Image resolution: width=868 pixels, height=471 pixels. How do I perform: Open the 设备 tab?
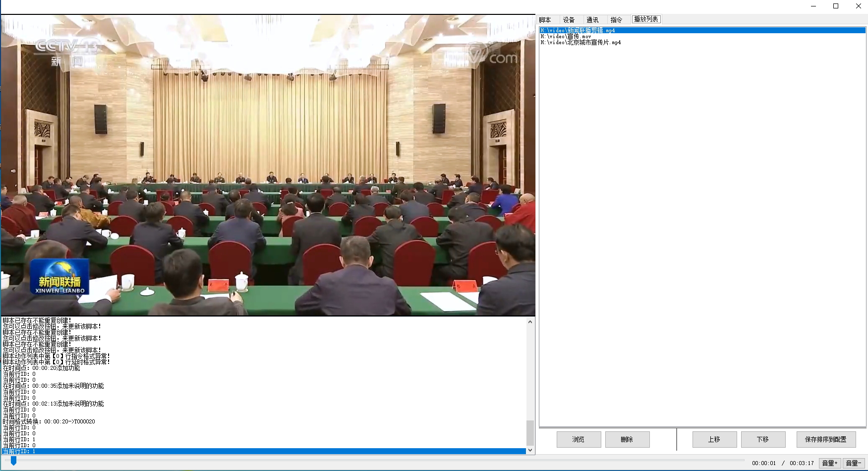tap(569, 20)
